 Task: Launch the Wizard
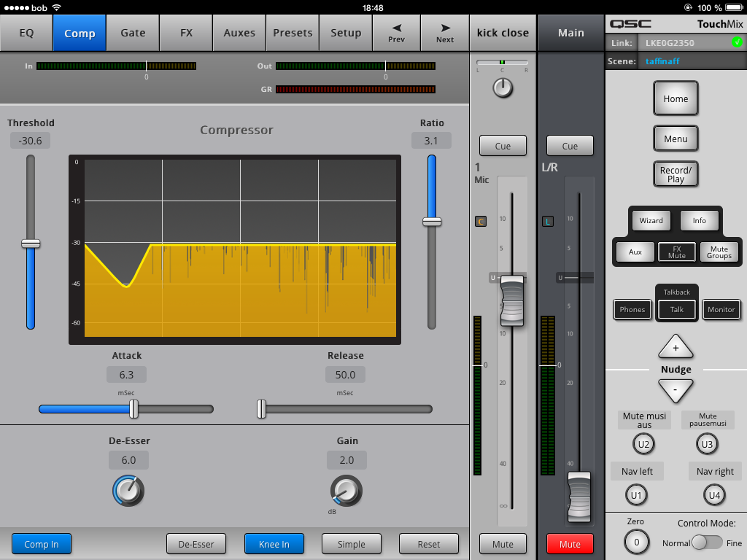(651, 220)
